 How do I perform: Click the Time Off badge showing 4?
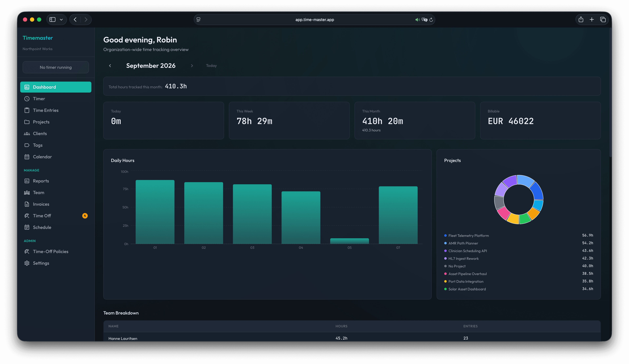coord(85,216)
